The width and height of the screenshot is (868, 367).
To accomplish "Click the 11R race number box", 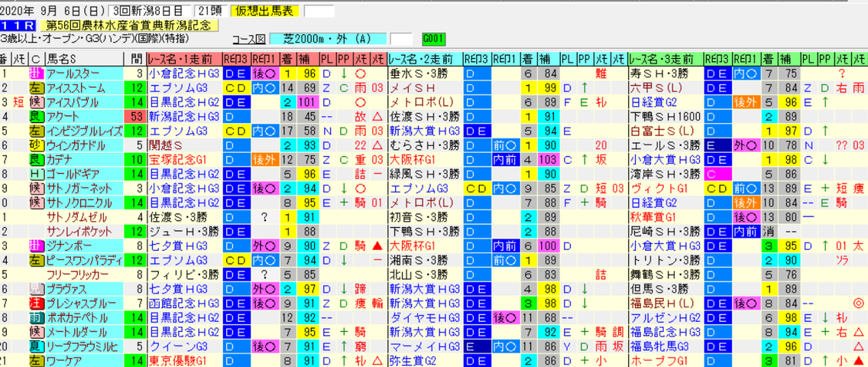I will coord(18,25).
